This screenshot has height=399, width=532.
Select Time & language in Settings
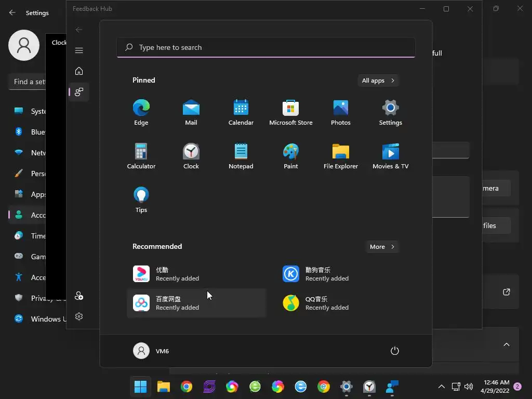[x=27, y=236]
